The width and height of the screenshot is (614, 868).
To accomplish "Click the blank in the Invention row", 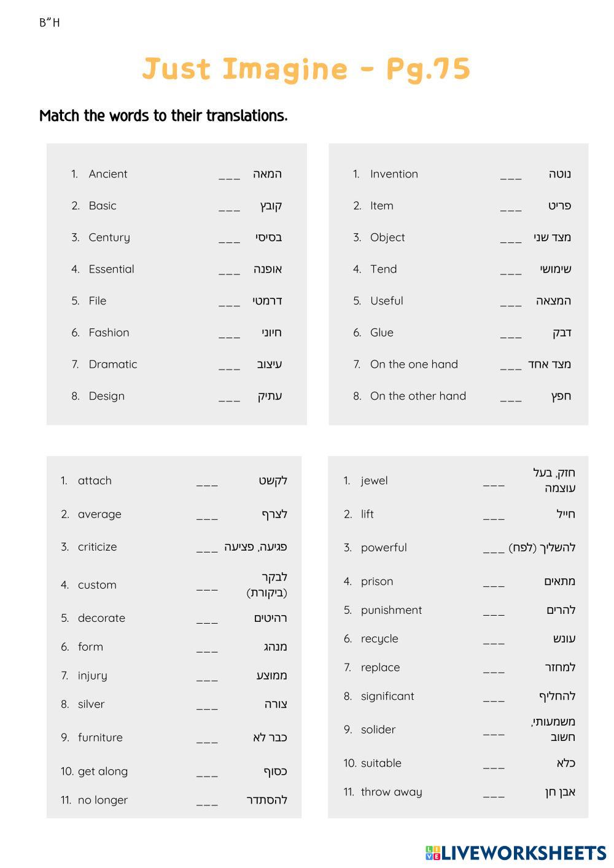I will click(x=511, y=175).
